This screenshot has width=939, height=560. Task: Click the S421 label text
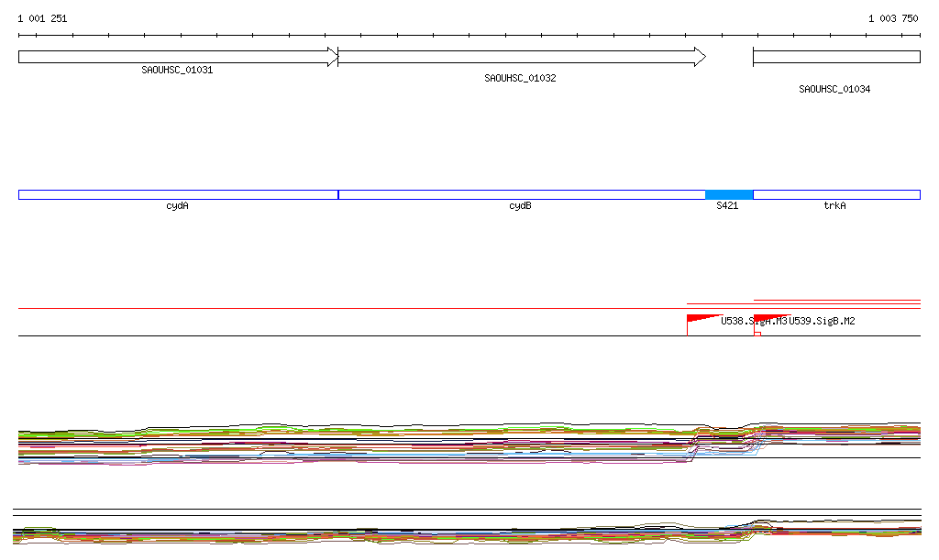tap(727, 206)
